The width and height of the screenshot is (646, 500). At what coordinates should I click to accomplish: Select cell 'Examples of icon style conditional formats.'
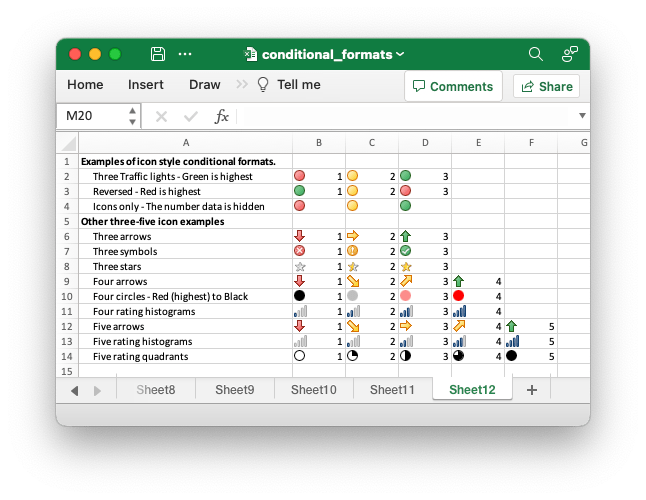pos(186,161)
